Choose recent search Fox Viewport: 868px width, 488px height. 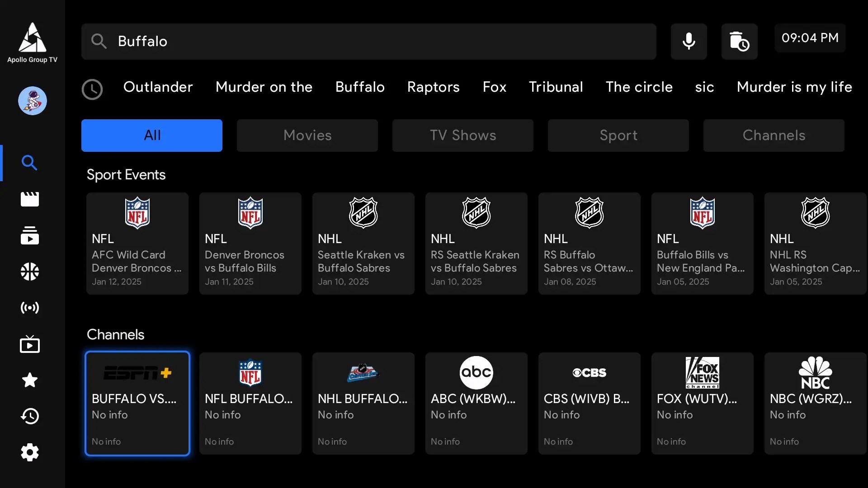(x=495, y=87)
